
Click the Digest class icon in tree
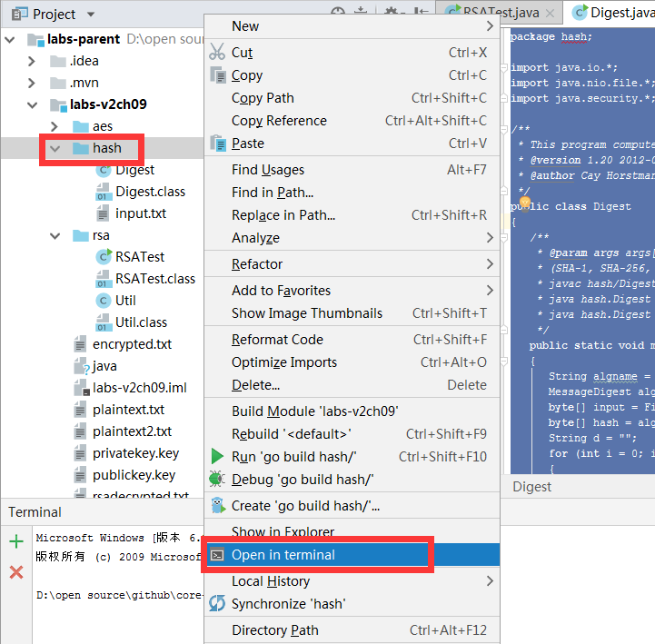point(104,170)
